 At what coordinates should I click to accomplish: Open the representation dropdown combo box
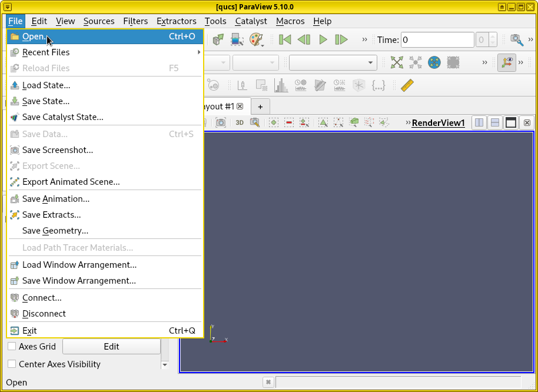point(333,62)
